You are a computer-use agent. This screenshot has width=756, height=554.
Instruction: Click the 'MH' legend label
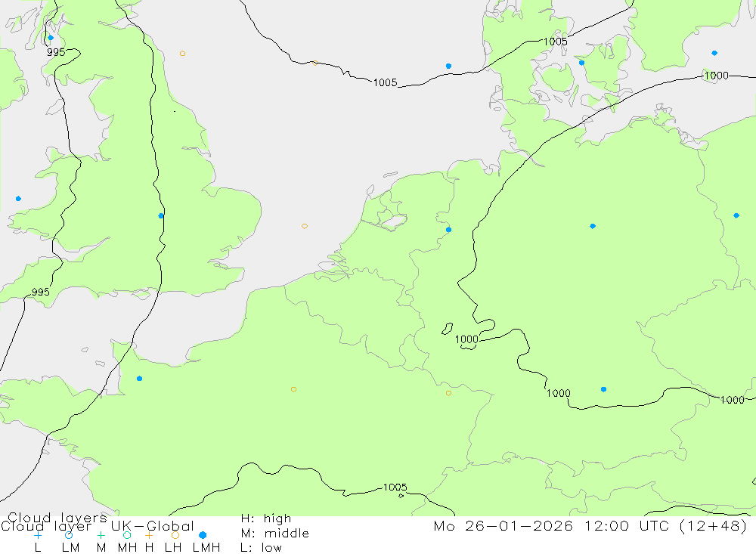pos(127,548)
